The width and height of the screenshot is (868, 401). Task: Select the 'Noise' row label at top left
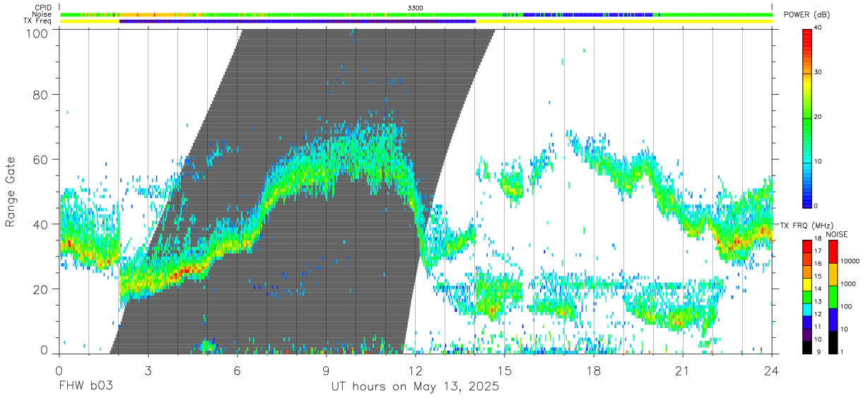click(42, 14)
